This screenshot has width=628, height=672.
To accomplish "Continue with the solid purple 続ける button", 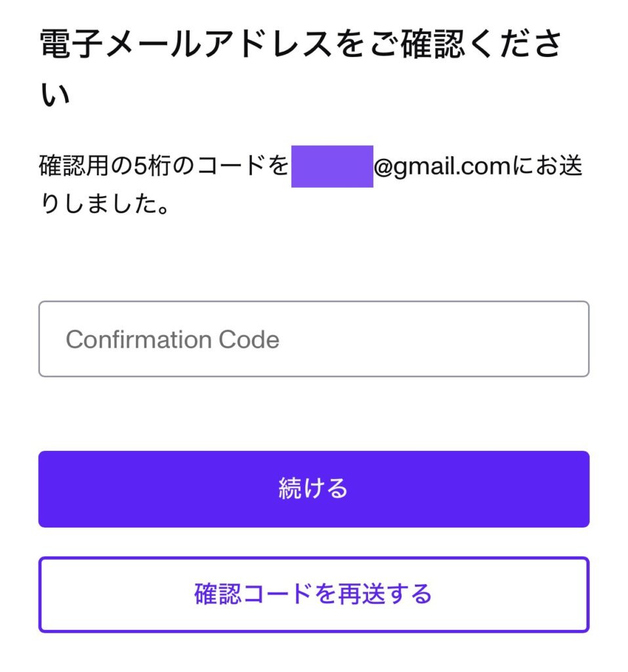I will pyautogui.click(x=314, y=489).
